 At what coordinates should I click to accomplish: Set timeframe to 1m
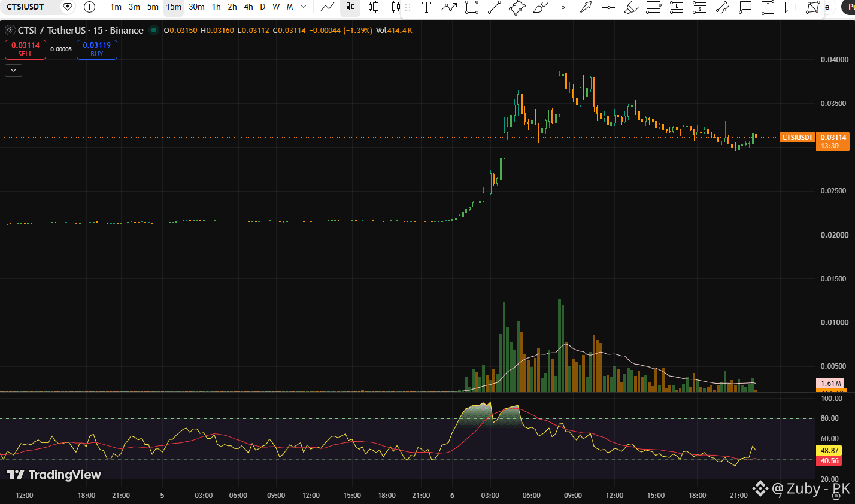116,7
